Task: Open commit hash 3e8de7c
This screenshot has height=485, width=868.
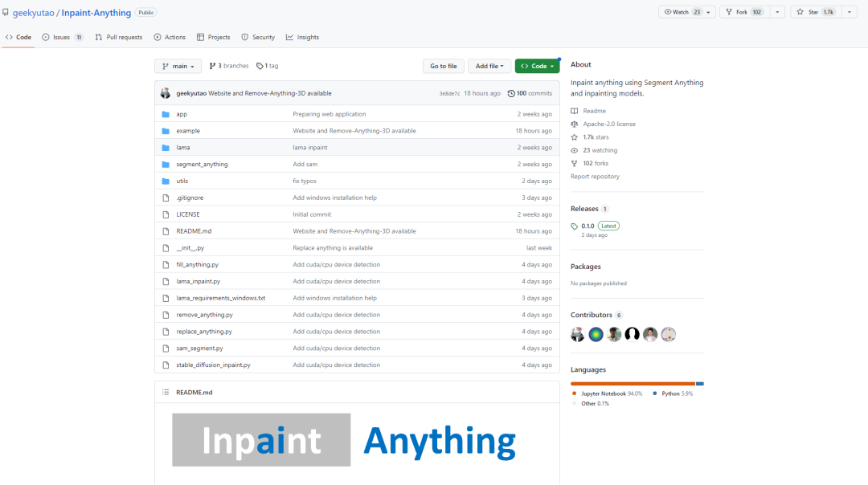Action: [449, 93]
